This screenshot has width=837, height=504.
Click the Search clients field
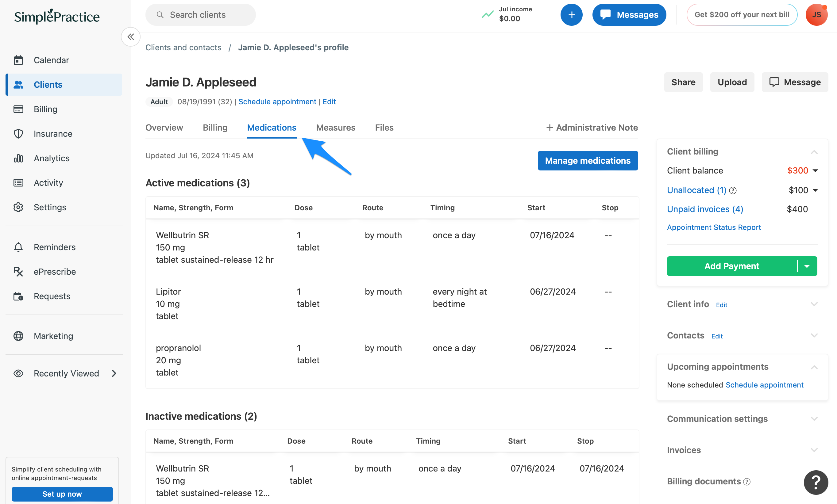[200, 15]
